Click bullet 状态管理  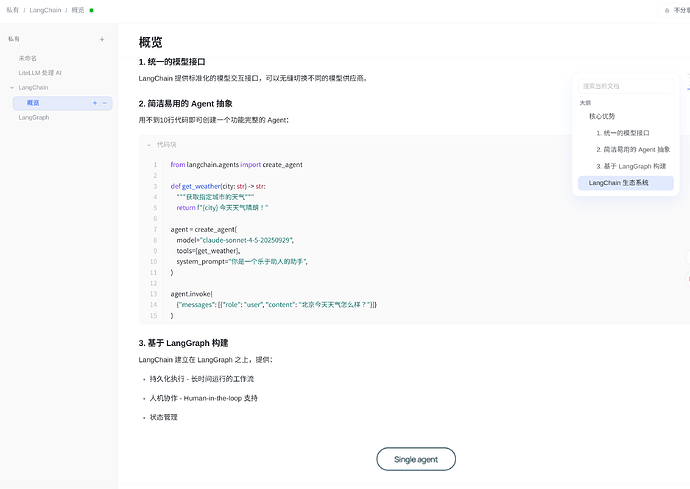163,417
